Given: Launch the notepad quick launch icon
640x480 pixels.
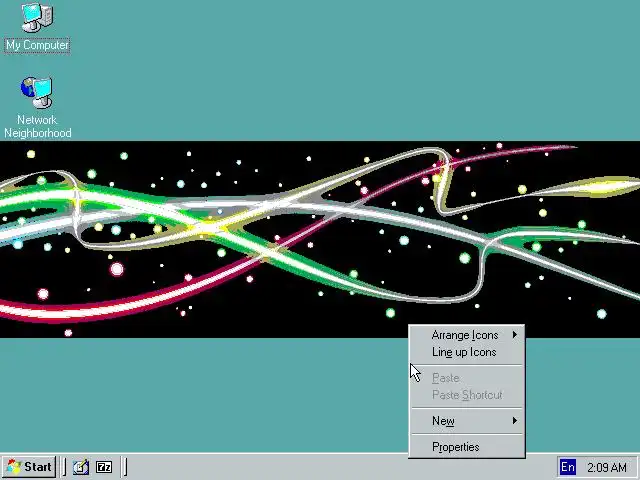Looking at the screenshot, I should (x=81, y=467).
